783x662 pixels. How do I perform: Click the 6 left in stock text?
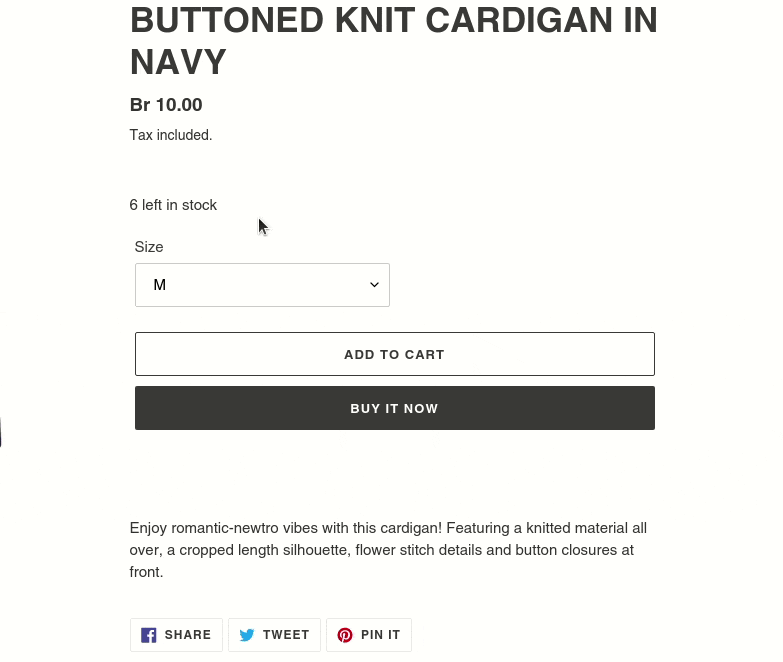(173, 205)
